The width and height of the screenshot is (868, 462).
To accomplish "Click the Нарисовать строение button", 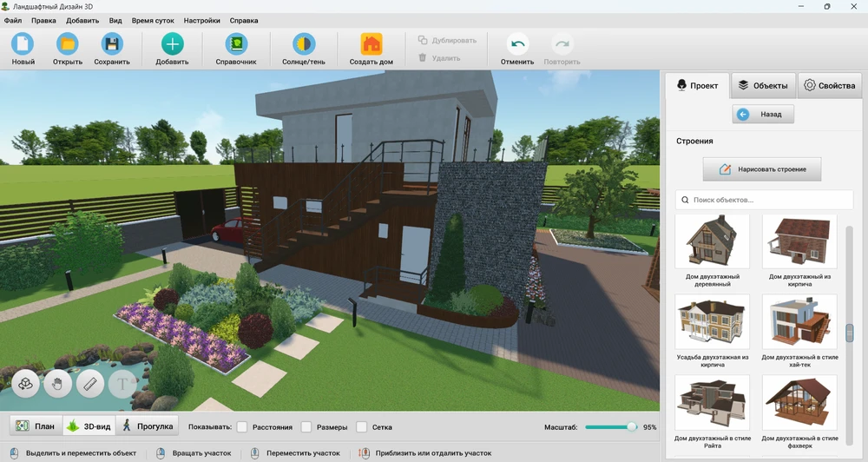I will tap(762, 169).
